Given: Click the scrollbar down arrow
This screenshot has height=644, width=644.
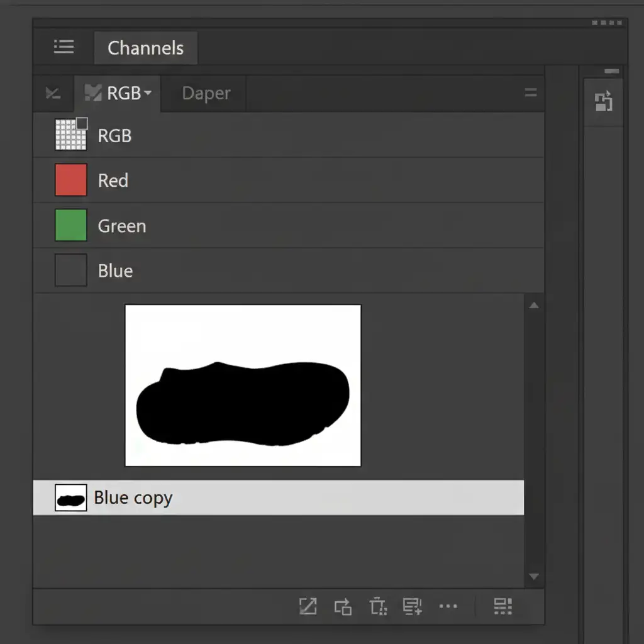Looking at the screenshot, I should click(x=534, y=576).
